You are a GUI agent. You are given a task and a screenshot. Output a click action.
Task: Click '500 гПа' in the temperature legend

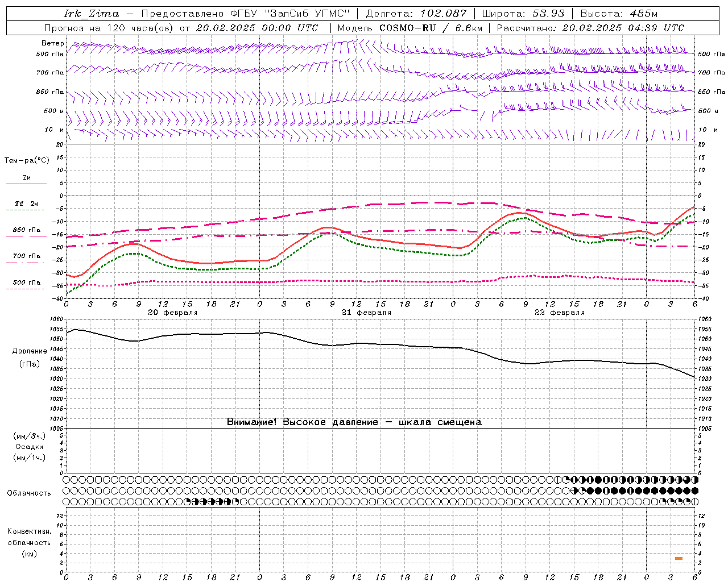point(27,282)
